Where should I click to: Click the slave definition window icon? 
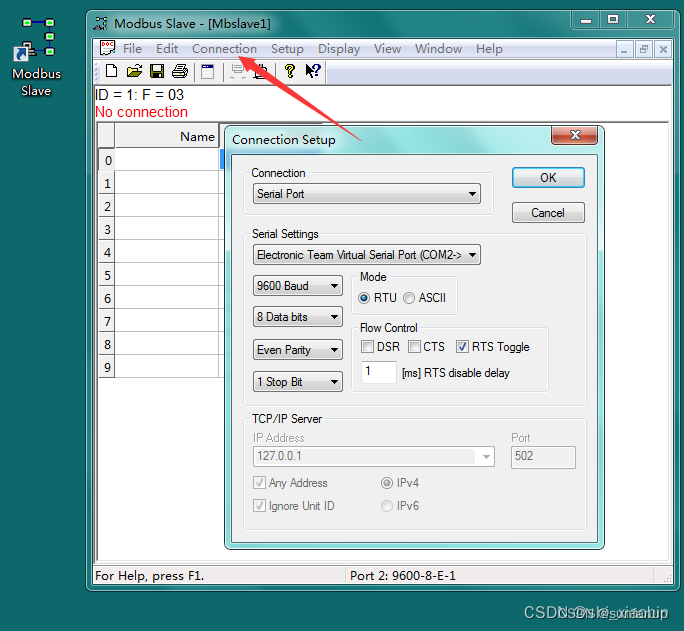click(x=208, y=72)
